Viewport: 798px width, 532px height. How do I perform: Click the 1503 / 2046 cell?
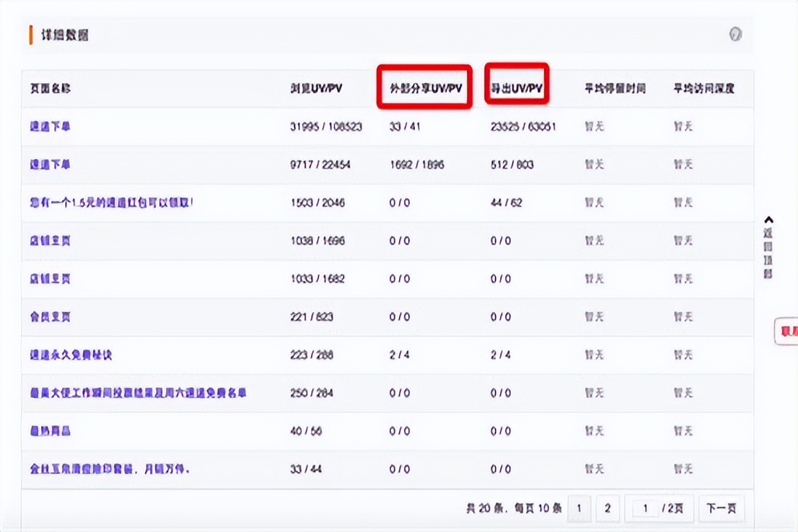(317, 202)
